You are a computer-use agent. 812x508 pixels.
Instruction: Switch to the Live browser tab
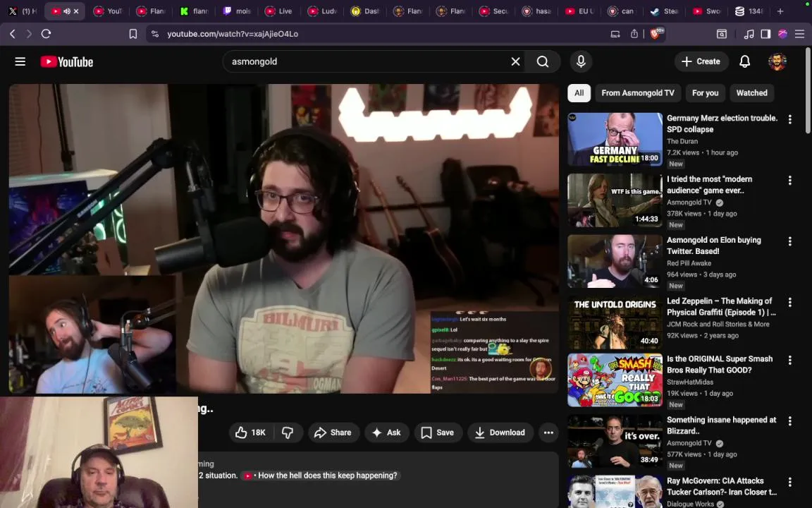point(278,11)
